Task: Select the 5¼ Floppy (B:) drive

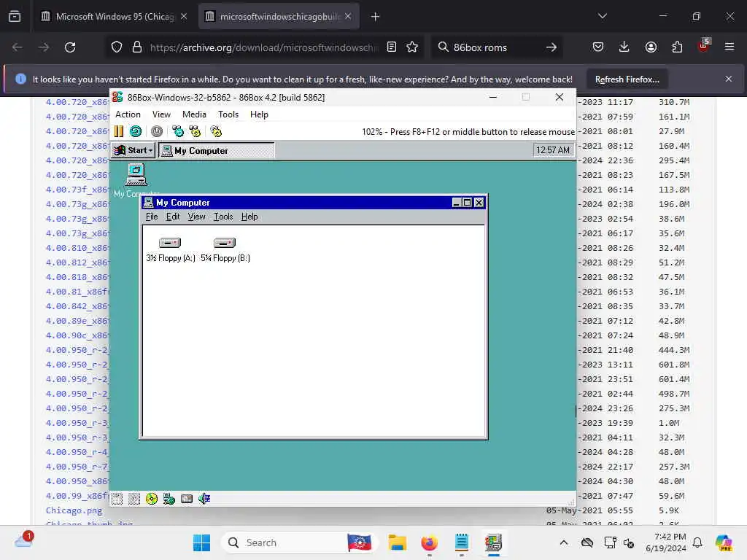Action: [225, 250]
